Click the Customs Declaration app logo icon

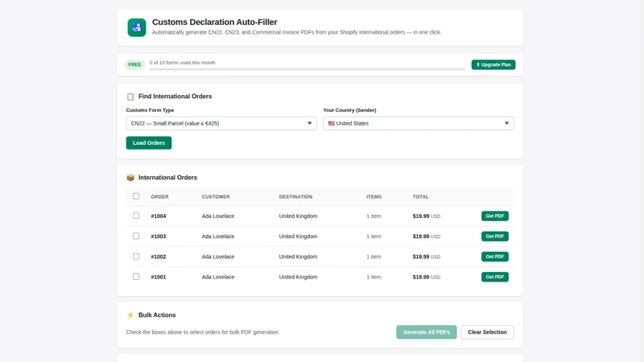pos(136,27)
